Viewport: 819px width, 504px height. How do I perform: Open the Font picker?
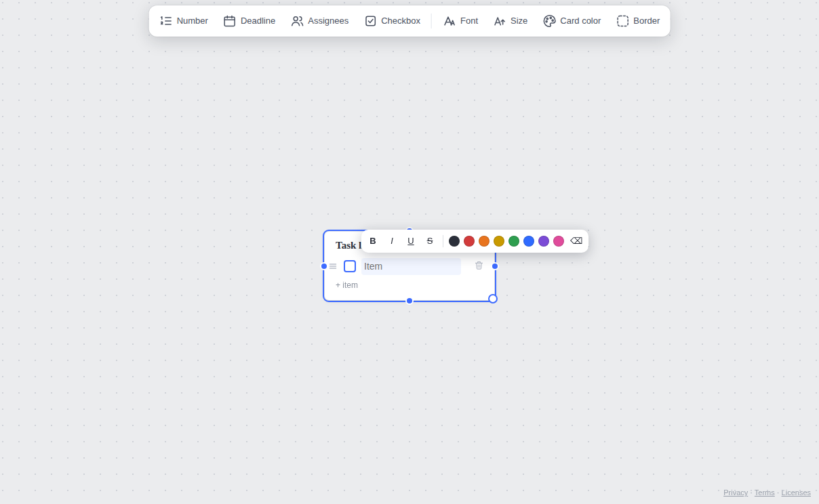(461, 21)
